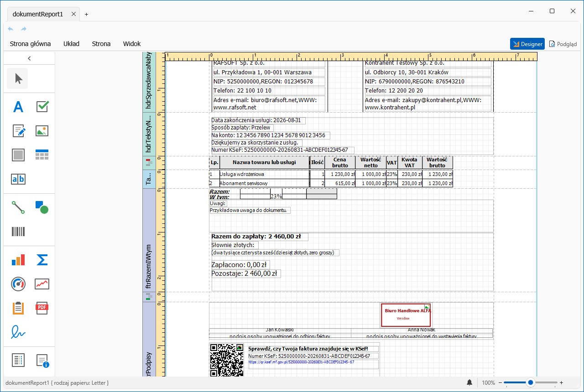This screenshot has width=584, height=392.
Task: Select the hdrTekstyN... band label
Action: pyautogui.click(x=149, y=134)
